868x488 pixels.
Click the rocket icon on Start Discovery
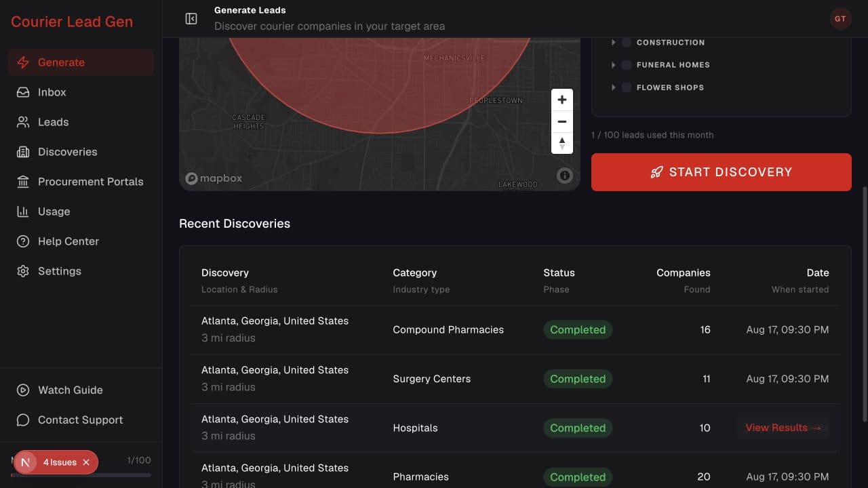pyautogui.click(x=656, y=172)
